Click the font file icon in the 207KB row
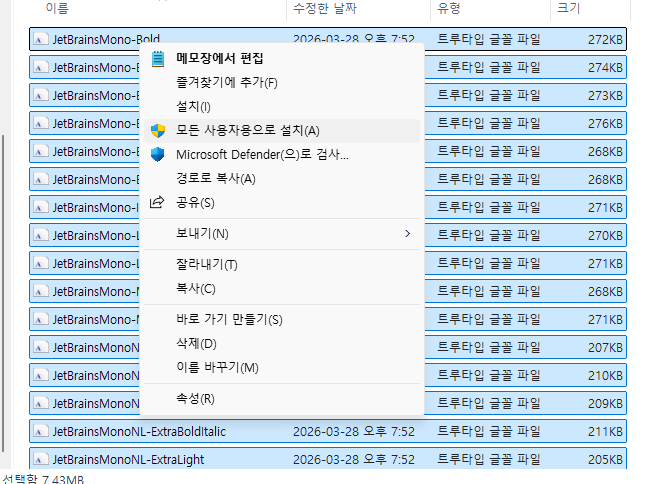This screenshot has width=665, height=484. (40, 347)
